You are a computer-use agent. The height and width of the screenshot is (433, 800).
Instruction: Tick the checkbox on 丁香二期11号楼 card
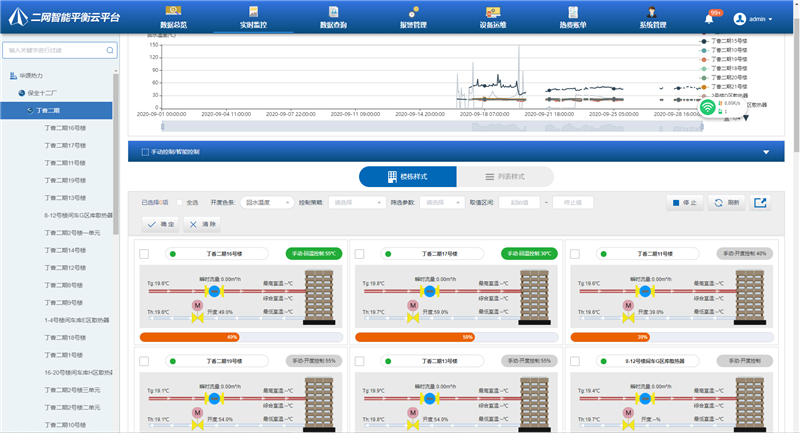tap(575, 253)
